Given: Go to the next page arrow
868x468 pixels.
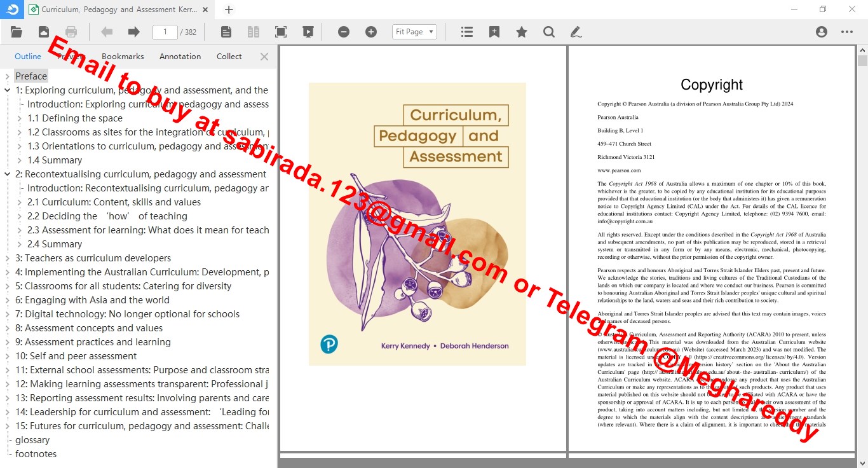Looking at the screenshot, I should pos(133,32).
